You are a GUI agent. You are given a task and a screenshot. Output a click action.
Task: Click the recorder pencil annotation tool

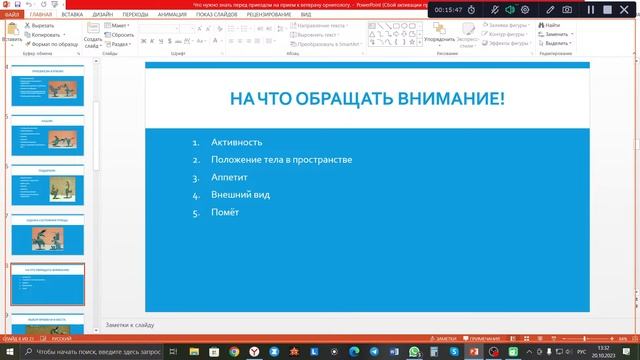coord(550,9)
